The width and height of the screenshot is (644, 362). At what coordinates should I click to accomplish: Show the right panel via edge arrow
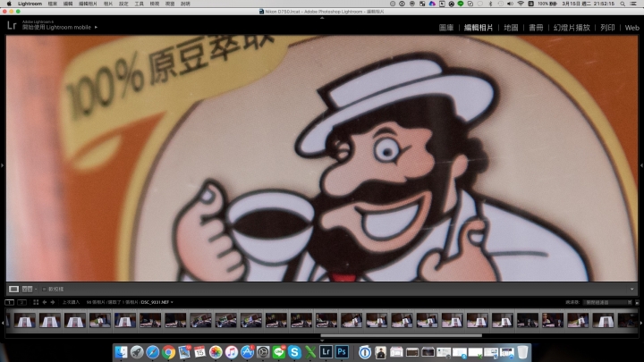(641, 165)
